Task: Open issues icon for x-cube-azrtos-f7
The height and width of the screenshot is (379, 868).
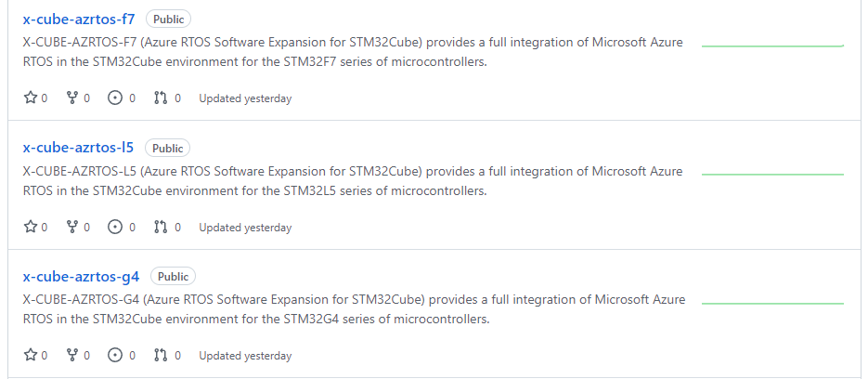Action: [116, 98]
